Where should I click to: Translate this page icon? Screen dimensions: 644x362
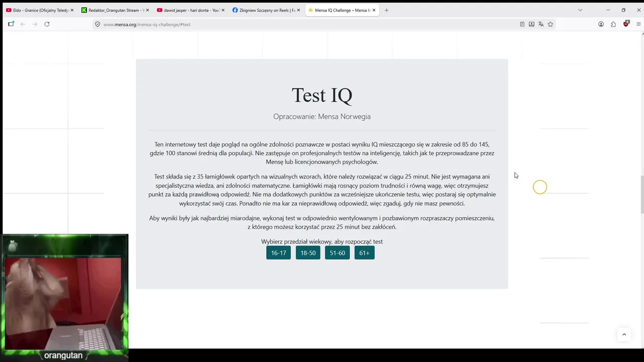(x=541, y=24)
